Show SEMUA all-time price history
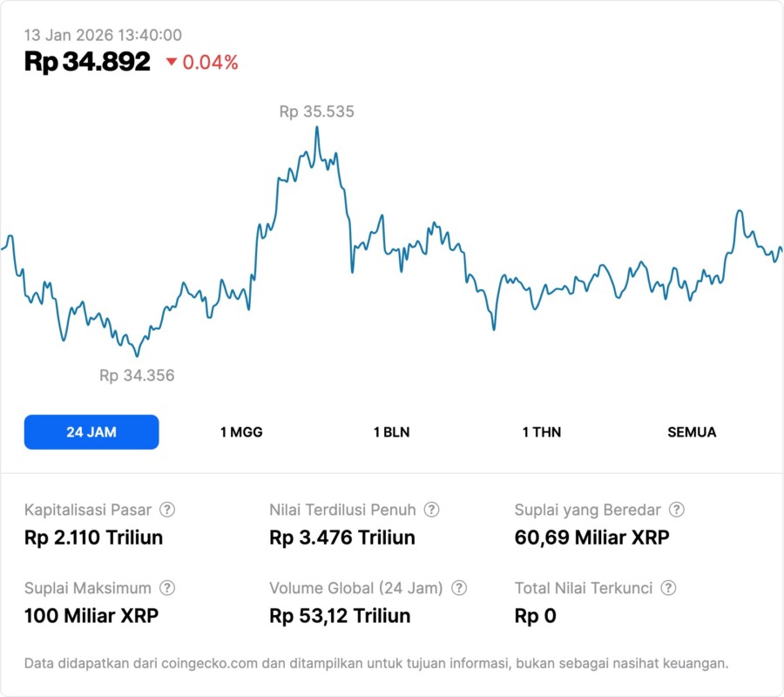This screenshot has width=784, height=697. click(x=692, y=432)
